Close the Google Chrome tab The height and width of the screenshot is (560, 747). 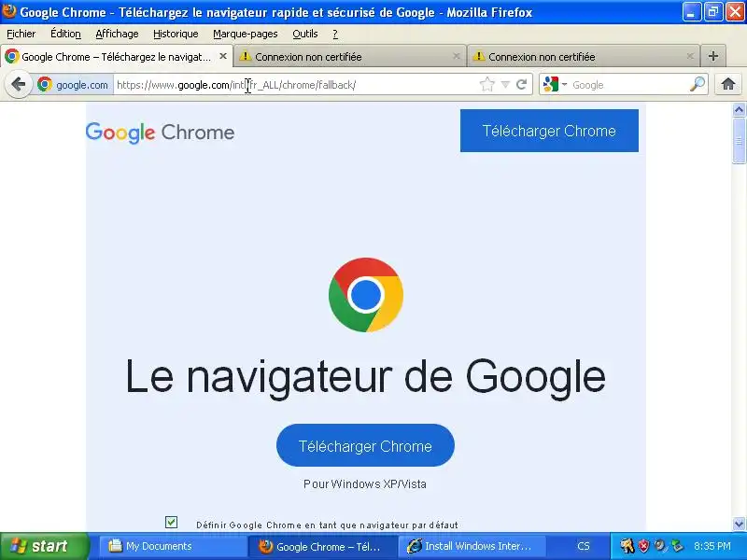click(x=223, y=56)
